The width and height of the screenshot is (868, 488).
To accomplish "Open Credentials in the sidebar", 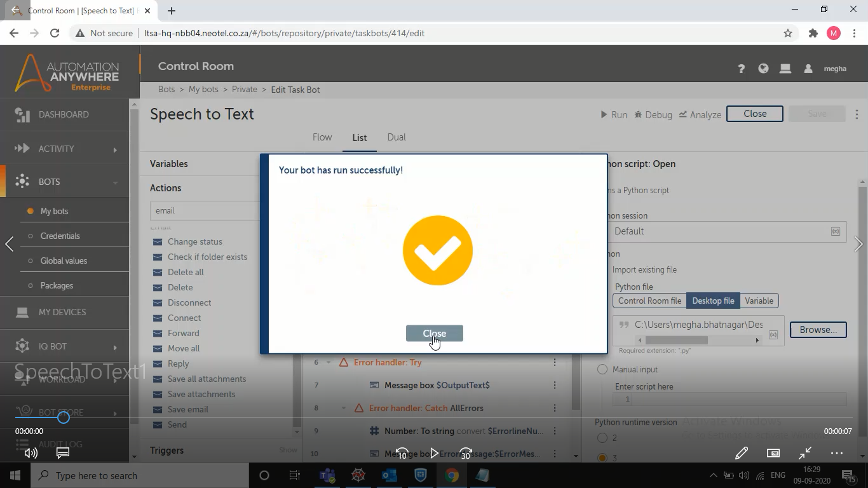I will [60, 236].
